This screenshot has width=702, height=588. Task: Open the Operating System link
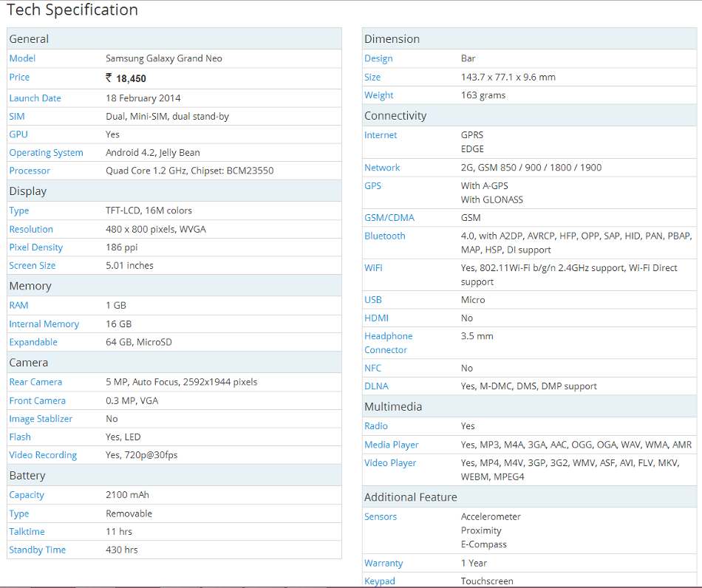(x=46, y=153)
